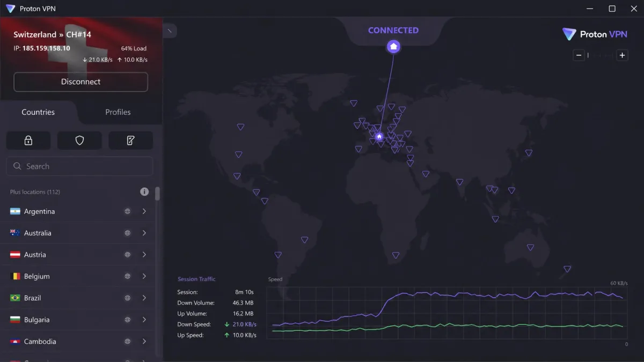This screenshot has height=362, width=644.
Task: Click the Proton VPN logo on the map
Action: [595, 34]
